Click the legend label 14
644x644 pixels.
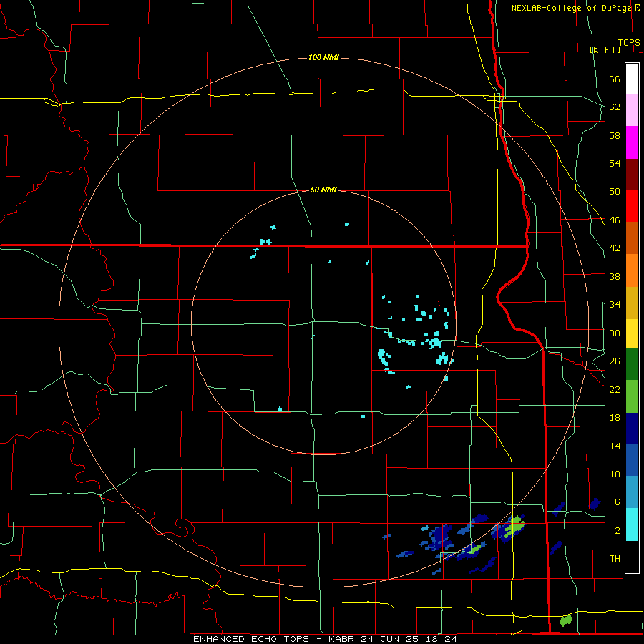[615, 446]
